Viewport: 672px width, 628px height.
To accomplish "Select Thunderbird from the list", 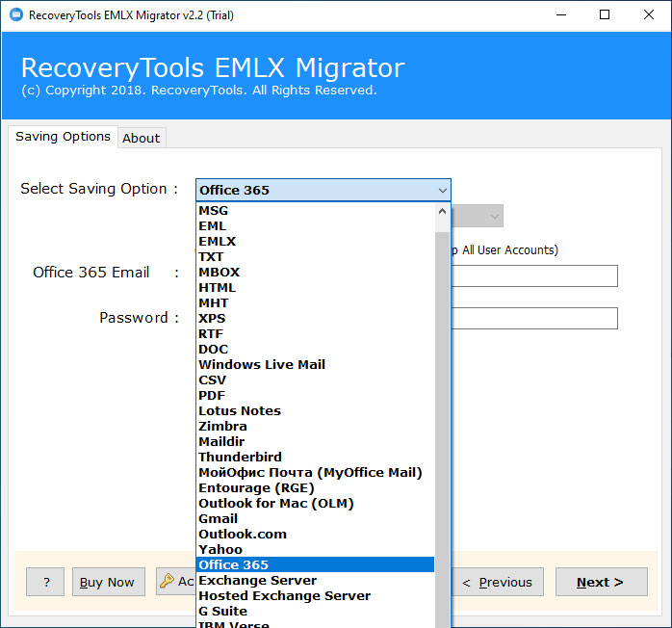I will click(315, 458).
